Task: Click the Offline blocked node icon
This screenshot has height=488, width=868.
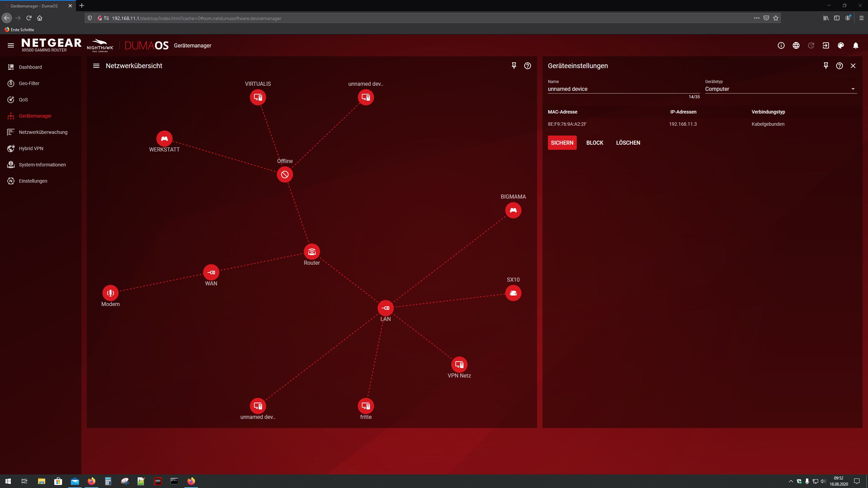Action: [x=284, y=175]
